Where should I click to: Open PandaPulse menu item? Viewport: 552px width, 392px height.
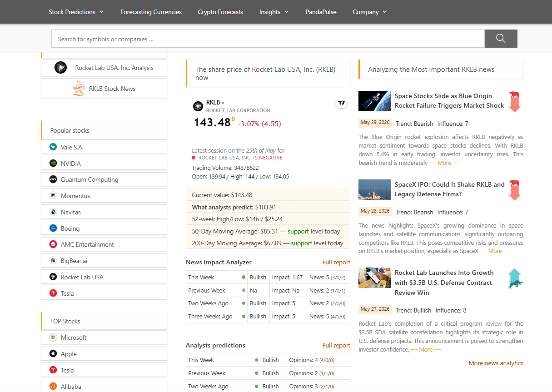click(321, 12)
